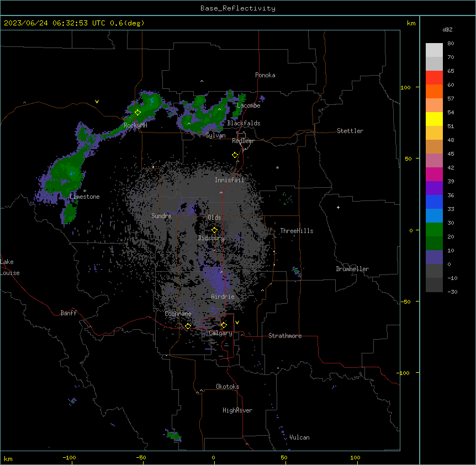Select the Blackfalds label

(244, 123)
